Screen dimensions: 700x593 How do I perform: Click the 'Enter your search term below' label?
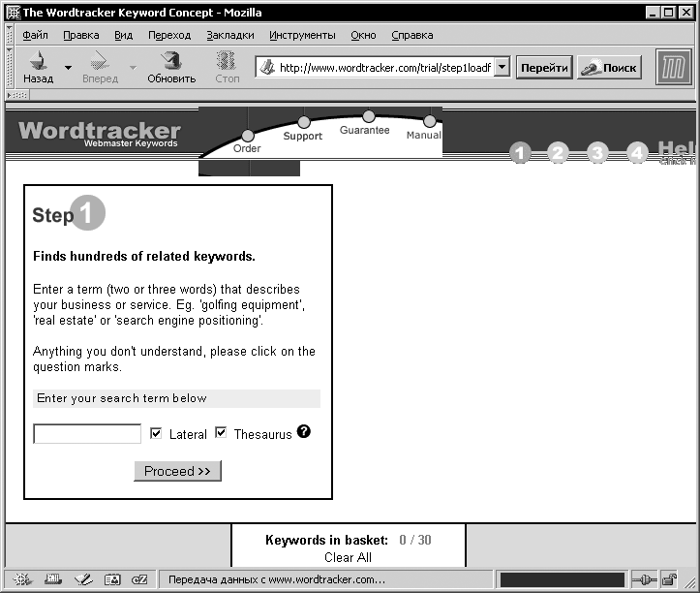click(x=121, y=398)
